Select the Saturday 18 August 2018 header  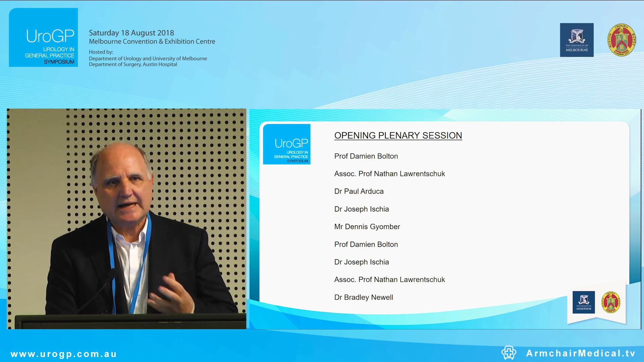pos(131,33)
